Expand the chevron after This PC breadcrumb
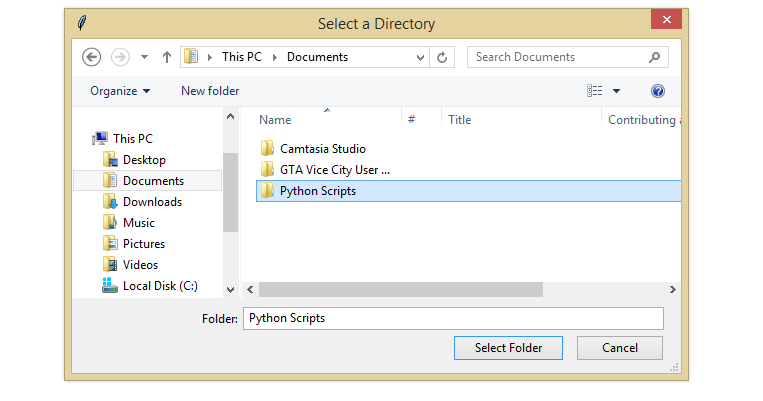The image size is (763, 401). [x=274, y=57]
